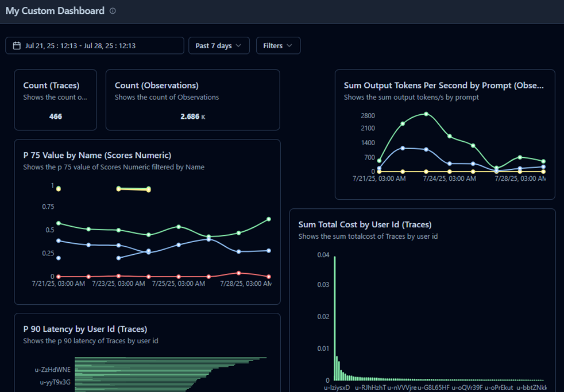
Task: Click the Count (Traces) card showing 466
Action: pos(55,100)
